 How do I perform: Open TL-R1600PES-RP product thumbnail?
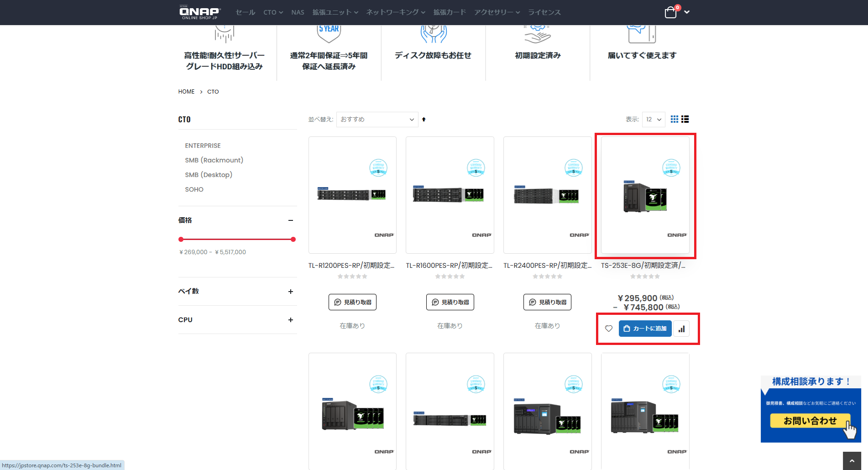[x=450, y=195]
